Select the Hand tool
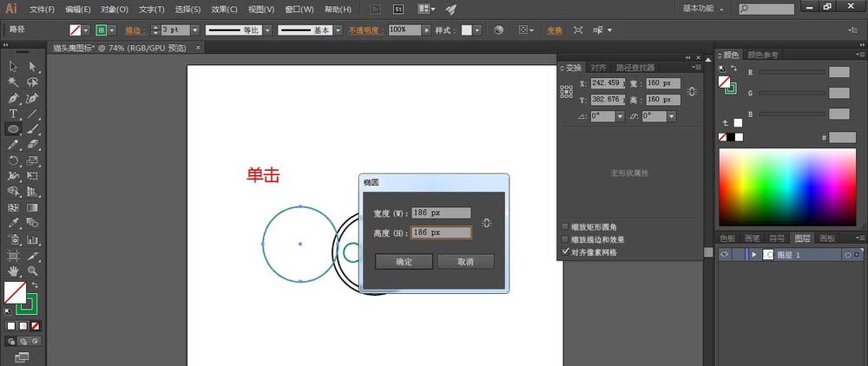Image resolution: width=868 pixels, height=366 pixels. click(13, 271)
